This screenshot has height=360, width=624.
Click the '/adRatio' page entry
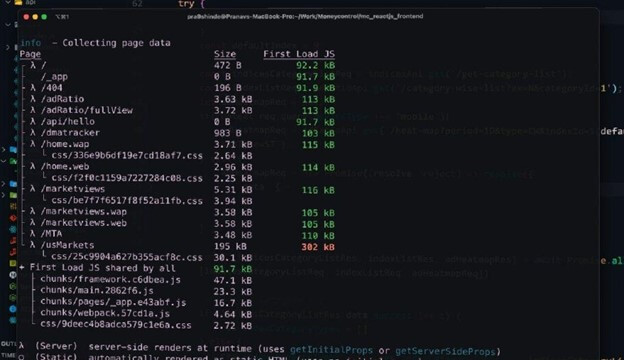(x=62, y=99)
